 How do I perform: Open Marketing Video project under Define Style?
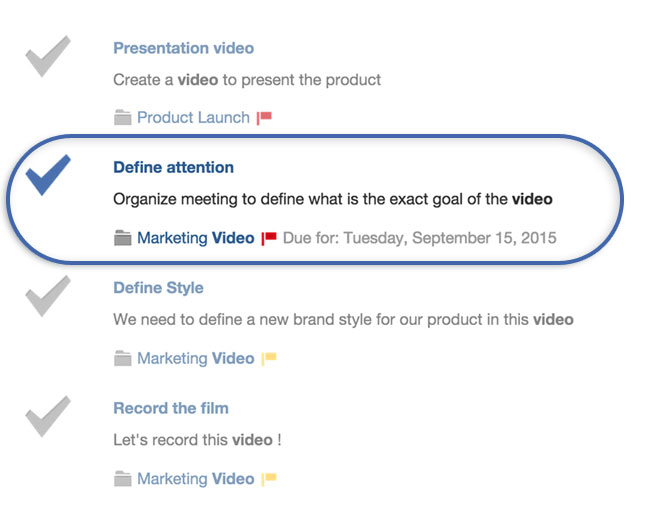click(196, 358)
